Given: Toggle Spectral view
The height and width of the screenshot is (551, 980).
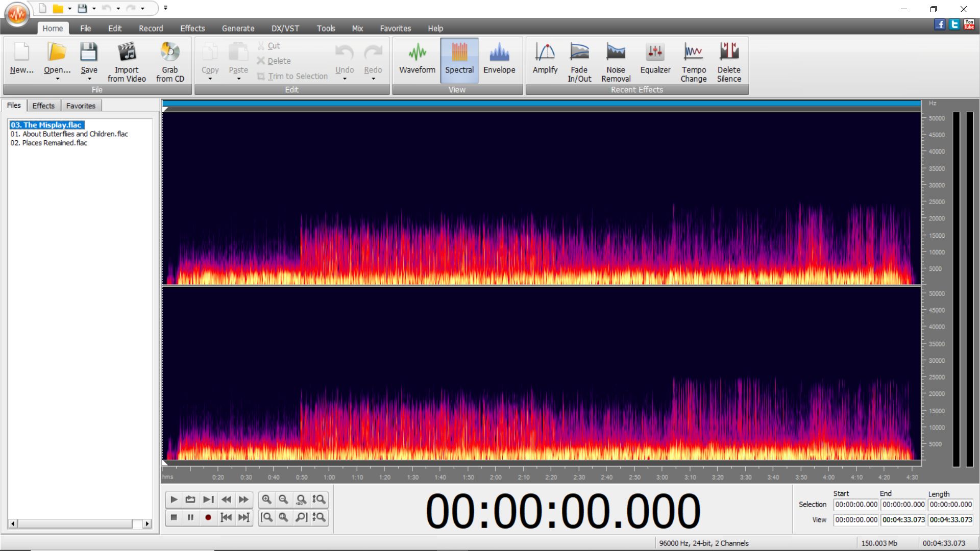Looking at the screenshot, I should [459, 60].
